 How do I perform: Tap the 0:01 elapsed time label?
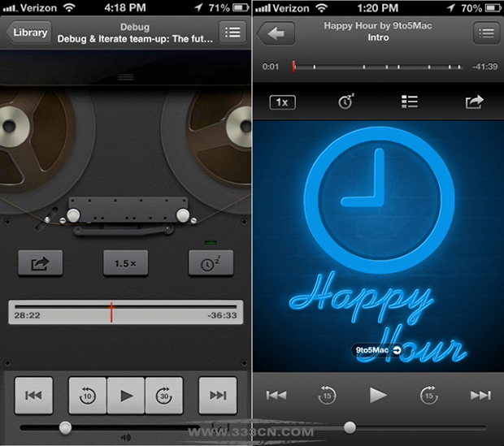[x=271, y=67]
